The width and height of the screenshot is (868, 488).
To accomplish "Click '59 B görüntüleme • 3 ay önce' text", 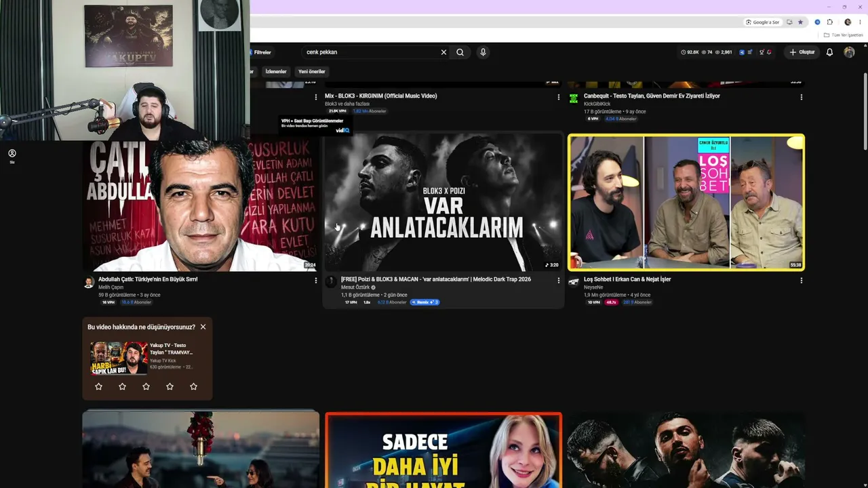I will (x=130, y=296).
